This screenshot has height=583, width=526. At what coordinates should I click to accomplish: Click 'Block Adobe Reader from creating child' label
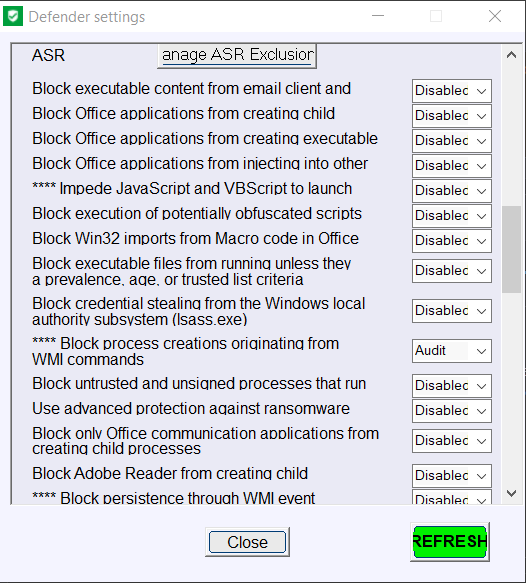(x=170, y=474)
